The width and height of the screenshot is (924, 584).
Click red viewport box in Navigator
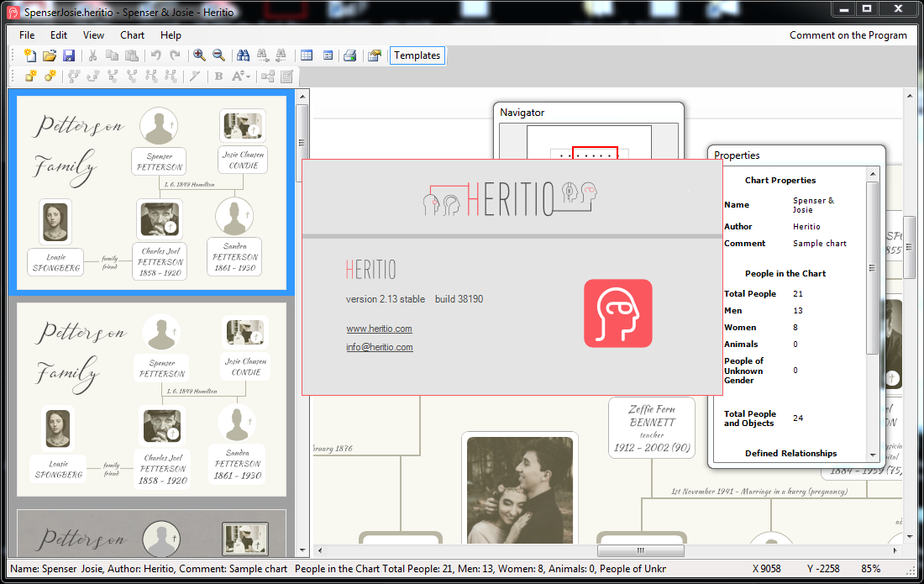(595, 153)
